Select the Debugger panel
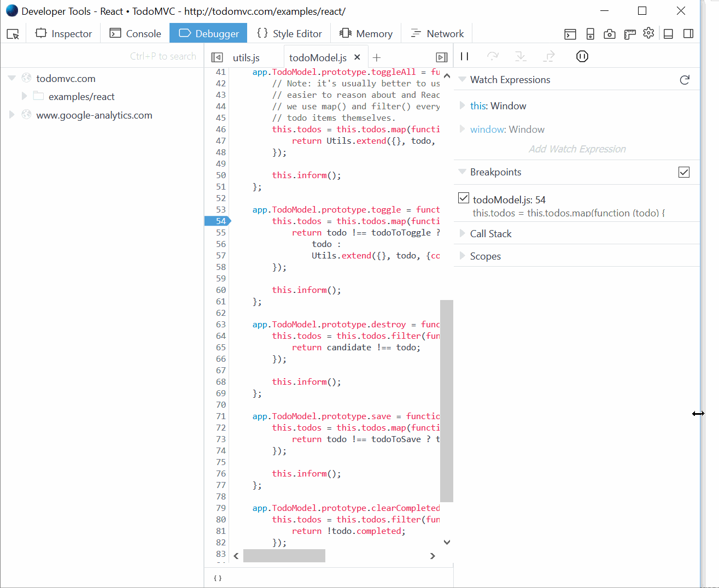 [x=208, y=33]
